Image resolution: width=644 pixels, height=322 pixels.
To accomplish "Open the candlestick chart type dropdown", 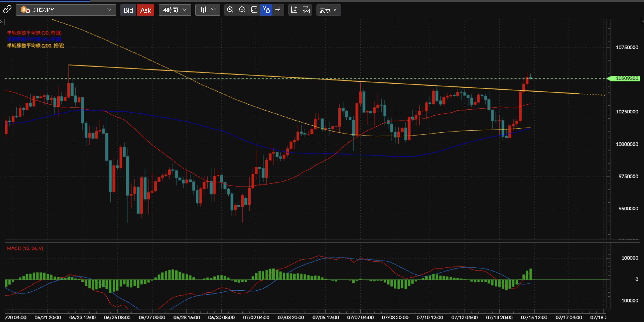I will point(208,10).
